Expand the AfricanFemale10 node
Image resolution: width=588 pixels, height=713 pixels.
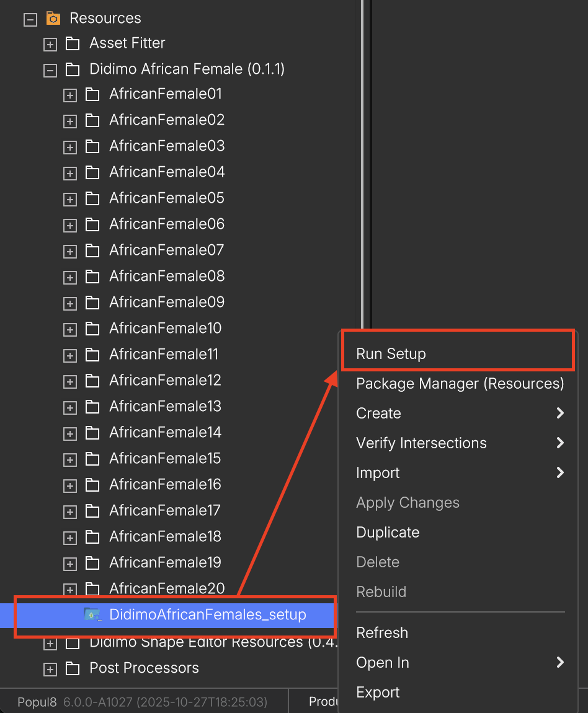tap(69, 330)
